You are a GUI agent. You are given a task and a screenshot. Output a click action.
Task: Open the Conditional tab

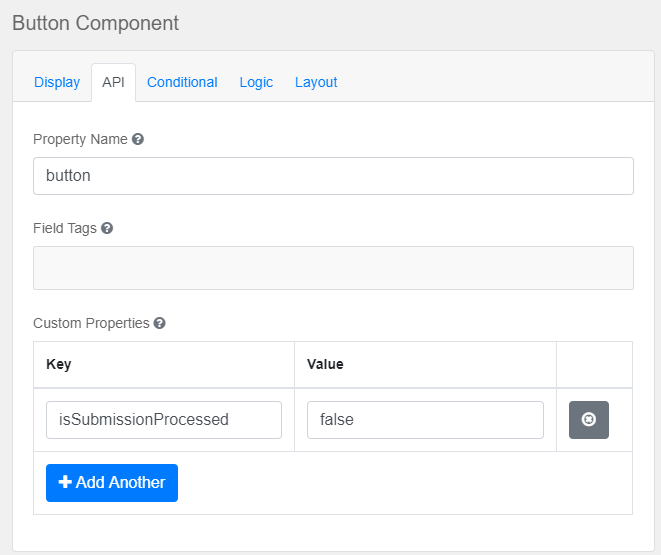[x=182, y=82]
